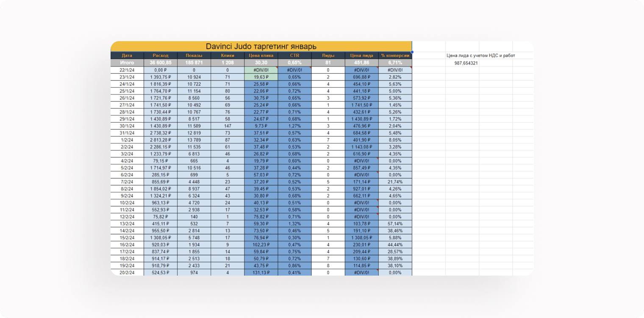Select the click price "40,13 ₽"

(261, 203)
